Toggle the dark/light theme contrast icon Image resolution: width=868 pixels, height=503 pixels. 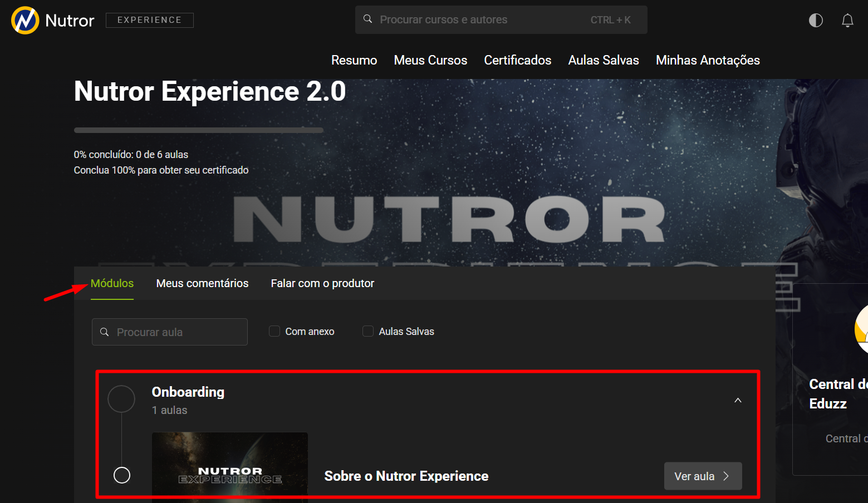coord(816,21)
